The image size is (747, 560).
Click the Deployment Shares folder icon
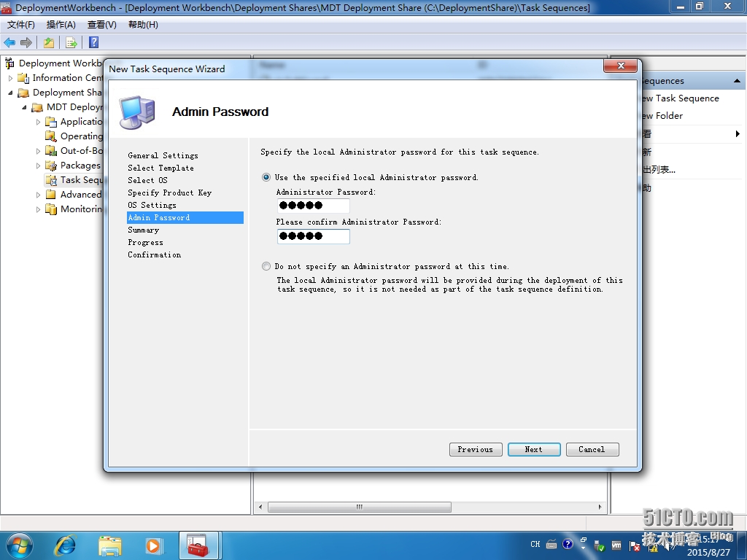click(x=23, y=93)
